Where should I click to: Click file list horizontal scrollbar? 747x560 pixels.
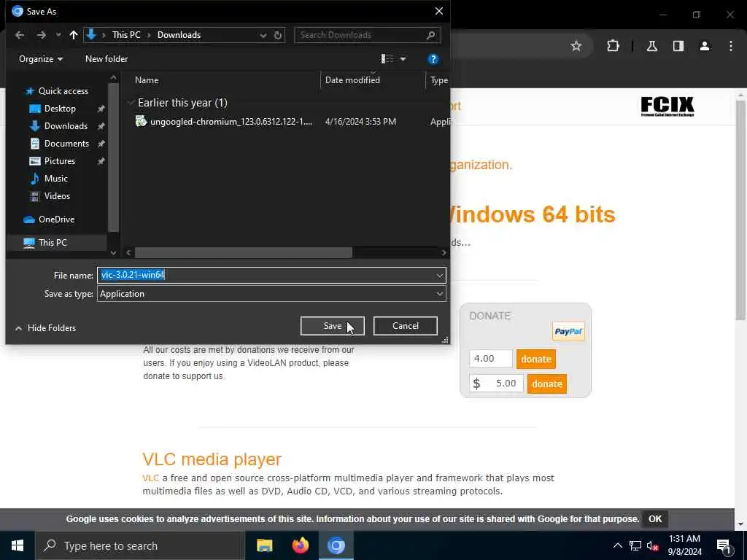(244, 253)
